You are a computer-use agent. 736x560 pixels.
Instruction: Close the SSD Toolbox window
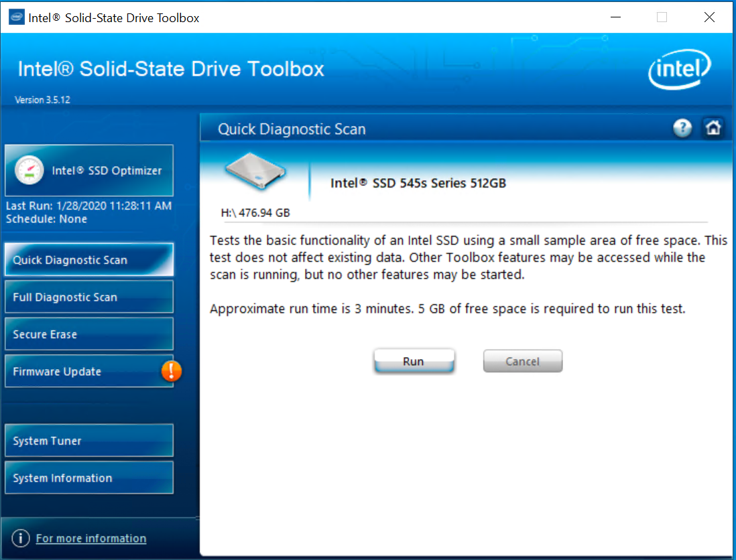point(709,18)
